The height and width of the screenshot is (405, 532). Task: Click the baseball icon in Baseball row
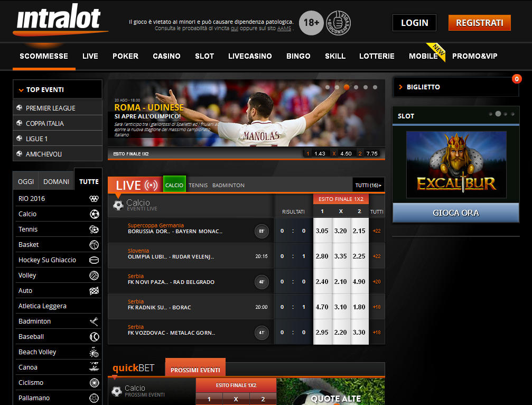coord(94,336)
